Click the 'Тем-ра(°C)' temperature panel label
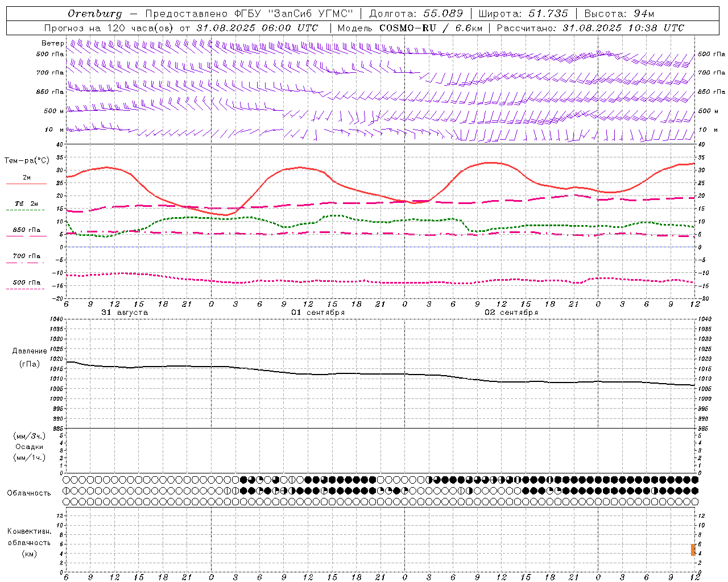The height and width of the screenshot is (582, 728). (x=27, y=161)
